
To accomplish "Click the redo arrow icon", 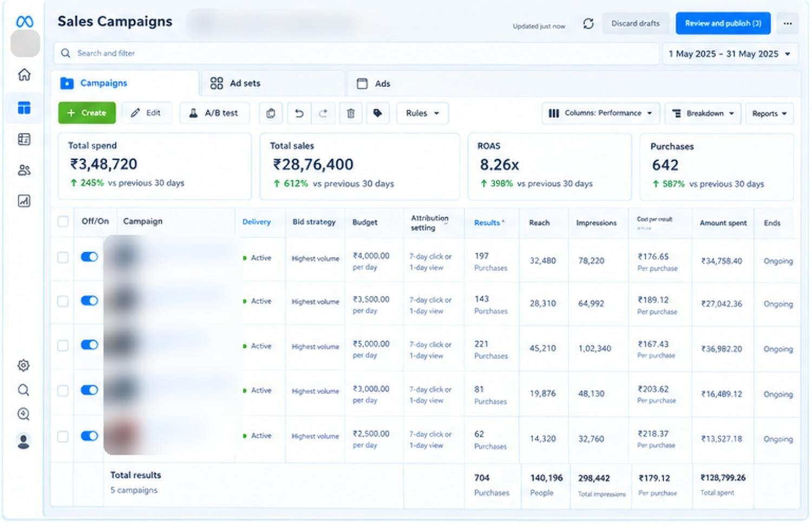I will [x=323, y=113].
